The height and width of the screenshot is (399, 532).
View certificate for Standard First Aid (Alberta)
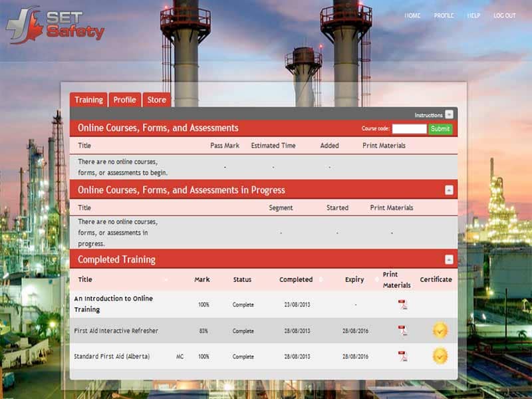point(440,356)
